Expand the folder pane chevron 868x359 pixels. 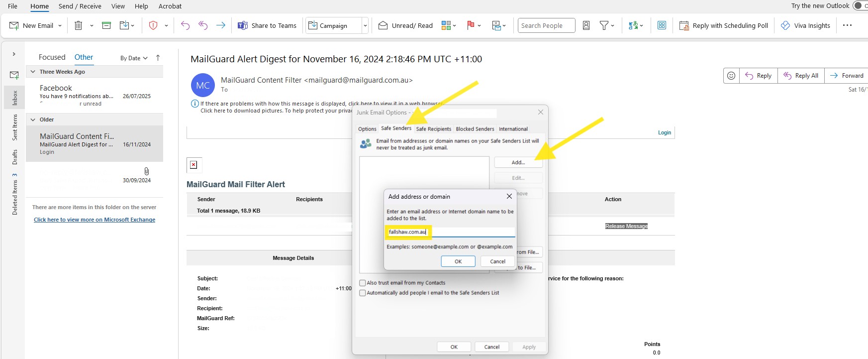[14, 54]
